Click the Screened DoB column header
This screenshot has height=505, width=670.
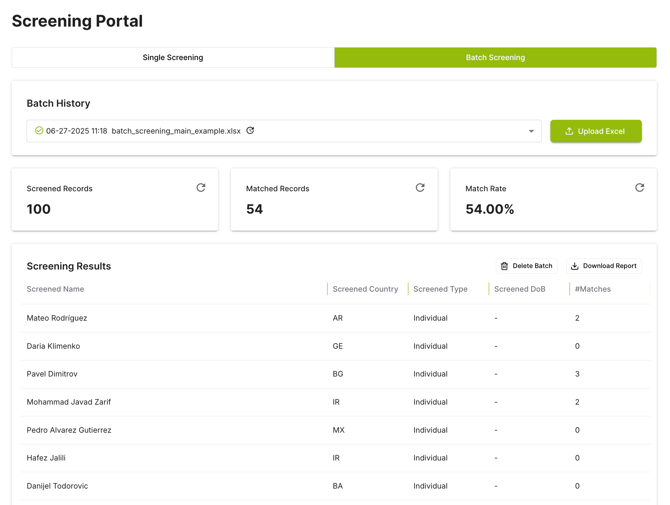(x=520, y=289)
